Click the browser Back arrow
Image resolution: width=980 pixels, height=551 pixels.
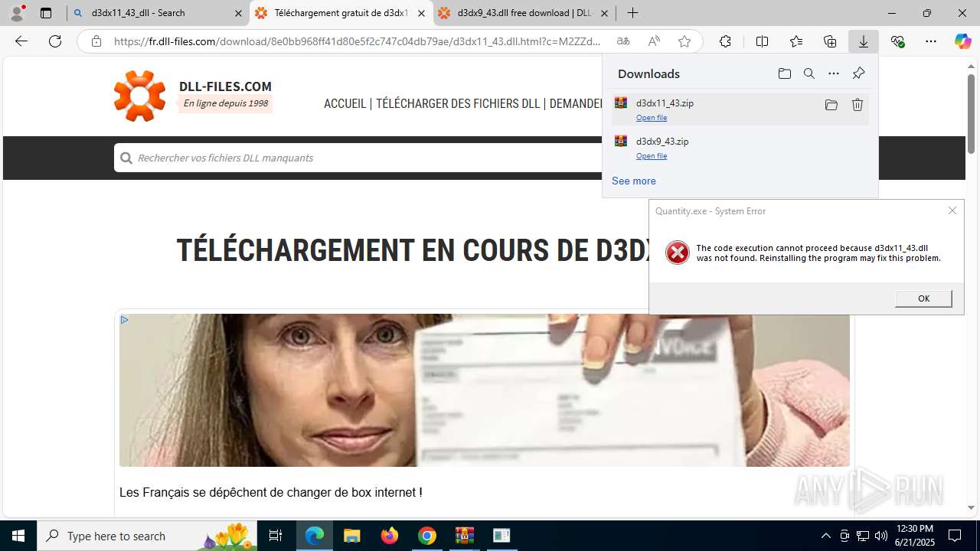click(x=21, y=41)
